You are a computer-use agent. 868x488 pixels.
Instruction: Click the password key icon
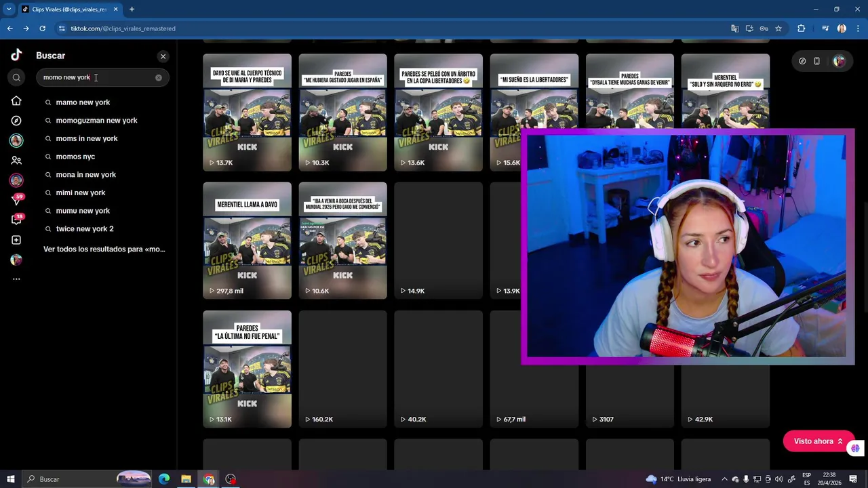click(x=764, y=28)
